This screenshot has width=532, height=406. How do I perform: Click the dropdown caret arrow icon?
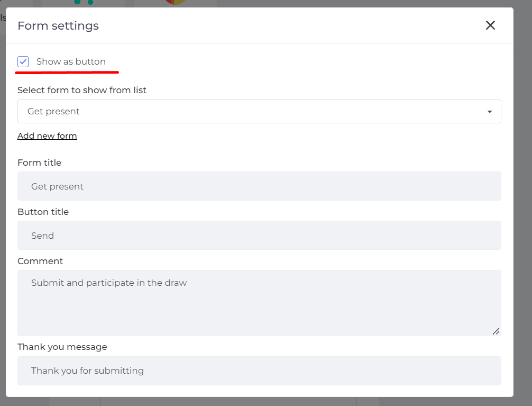(490, 112)
